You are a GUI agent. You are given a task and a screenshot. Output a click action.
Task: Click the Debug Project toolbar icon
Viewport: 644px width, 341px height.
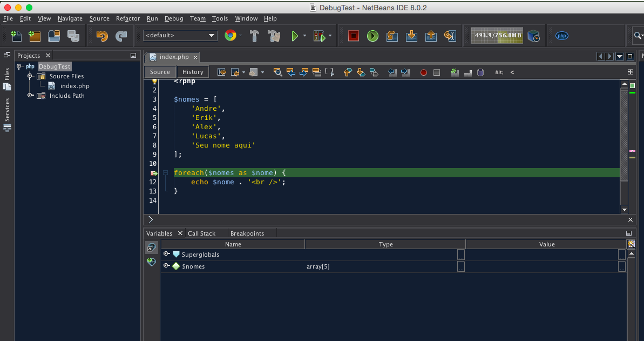[x=319, y=36]
